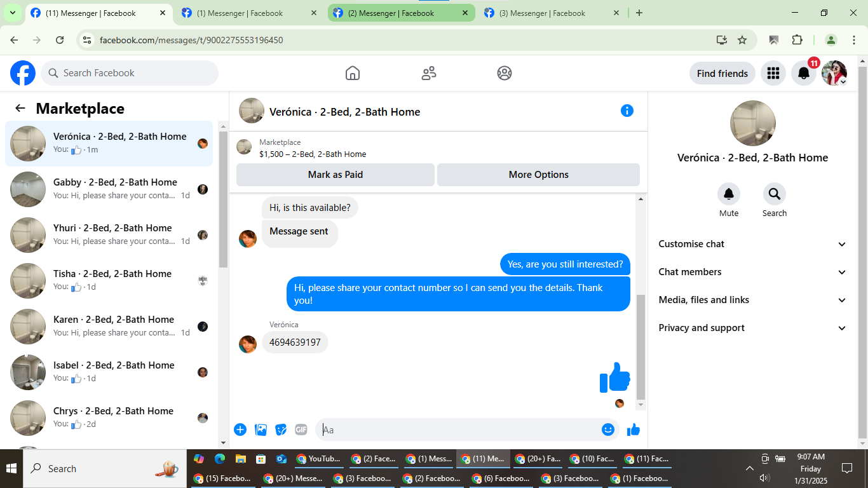Select the (11) Messenger browser tab
Image resolution: width=868 pixels, height=488 pixels.
click(98, 13)
